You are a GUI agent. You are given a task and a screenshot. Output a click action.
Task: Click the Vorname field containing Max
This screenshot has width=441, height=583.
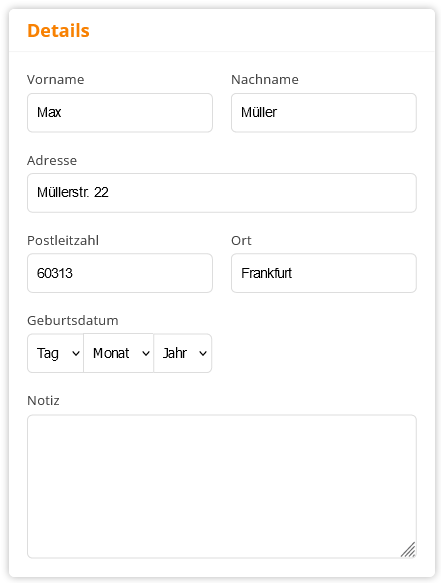[x=120, y=113]
